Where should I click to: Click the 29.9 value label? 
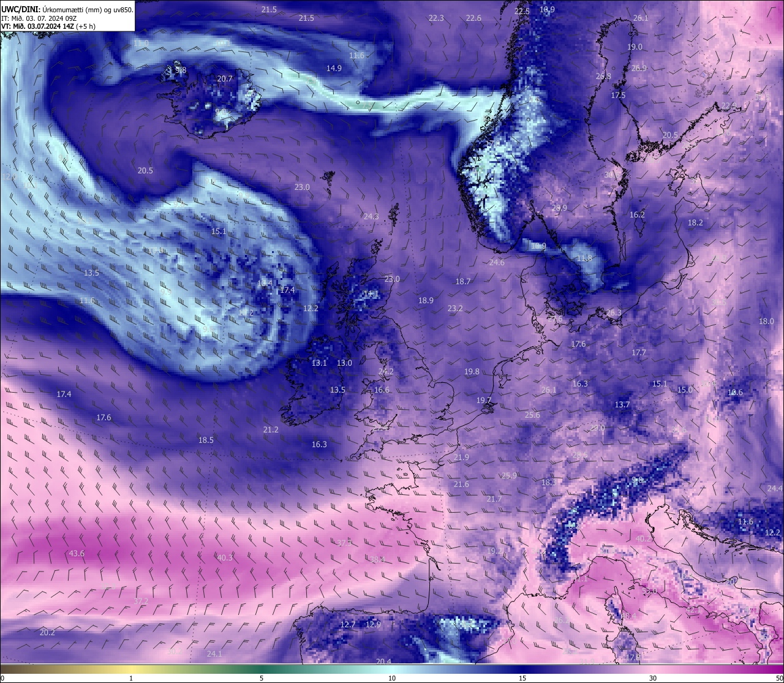[559, 208]
